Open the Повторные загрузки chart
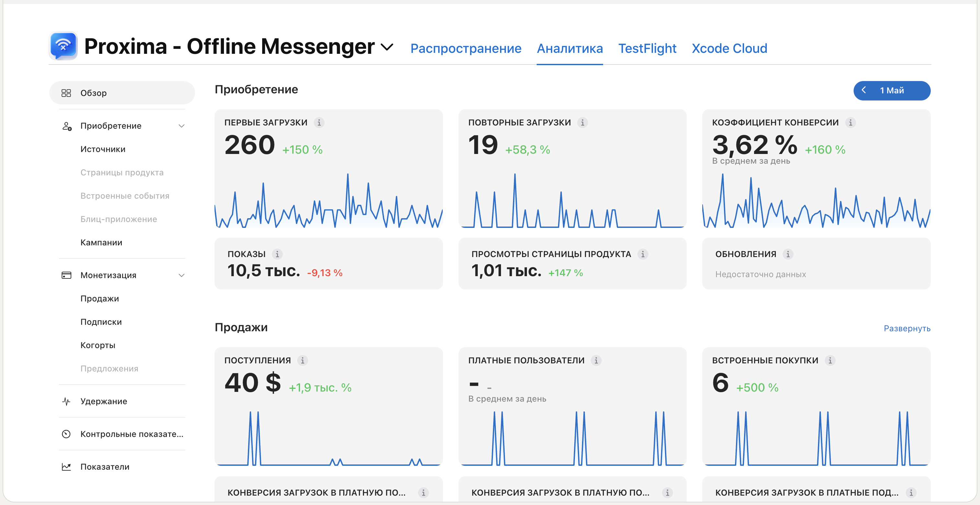 572,201
